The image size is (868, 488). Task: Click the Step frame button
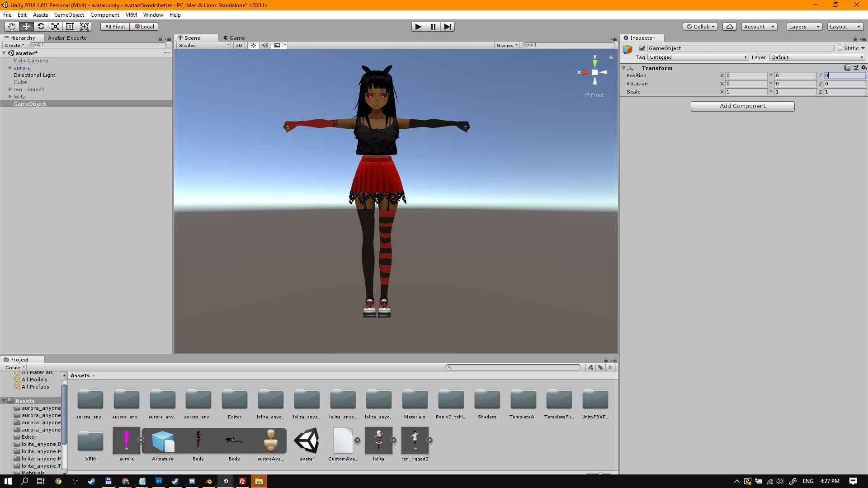pos(447,27)
